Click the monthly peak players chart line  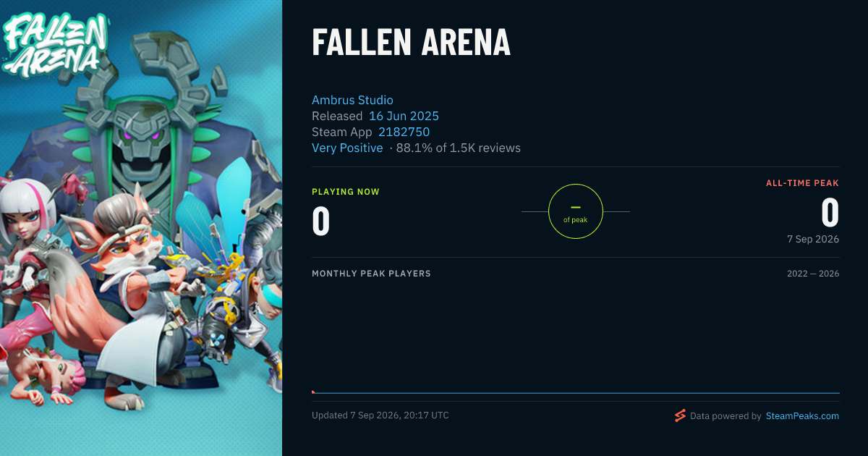[x=576, y=393]
